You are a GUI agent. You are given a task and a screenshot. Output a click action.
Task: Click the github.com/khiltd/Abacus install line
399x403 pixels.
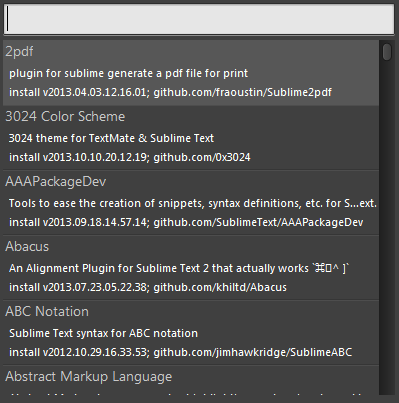pyautogui.click(x=148, y=287)
